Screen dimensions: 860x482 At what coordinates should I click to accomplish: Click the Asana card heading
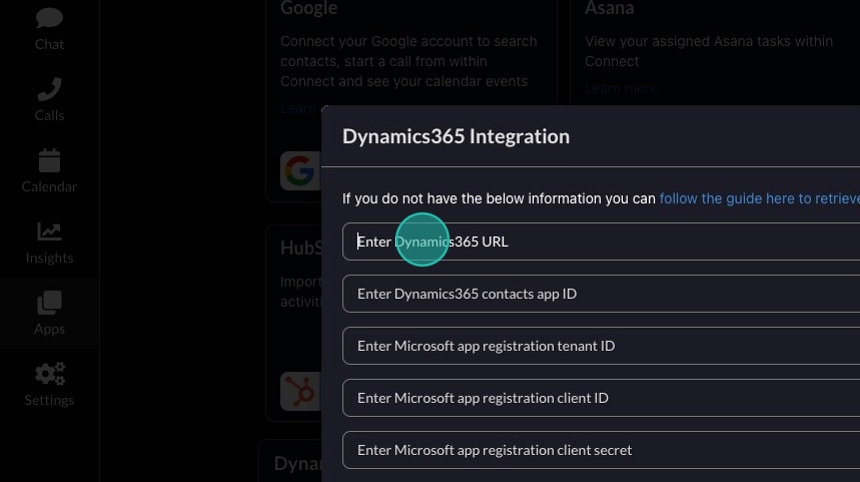(609, 8)
